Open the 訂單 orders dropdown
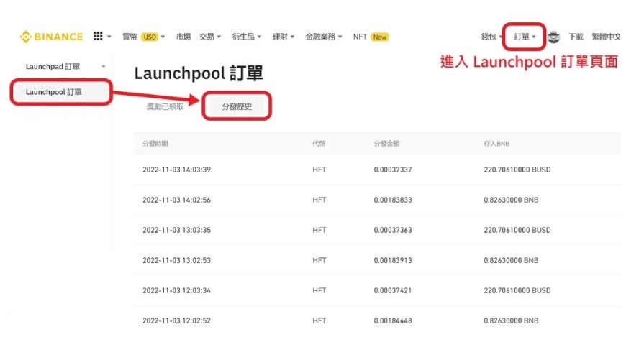 525,37
